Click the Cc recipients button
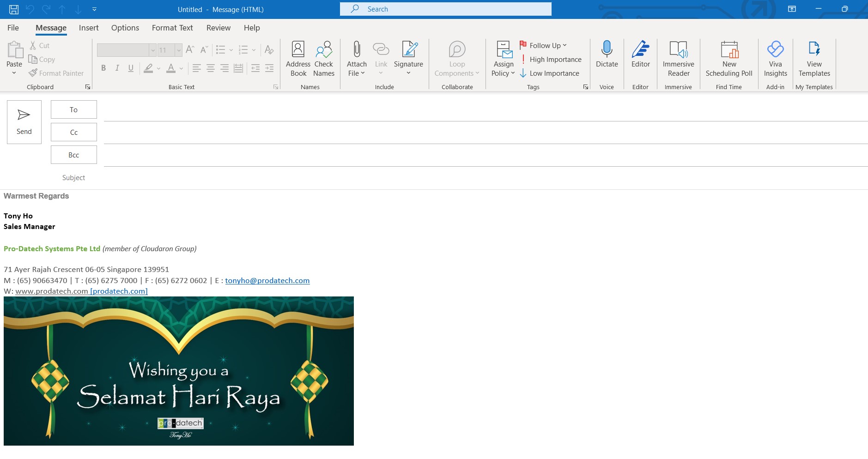868x459 pixels. 74,132
